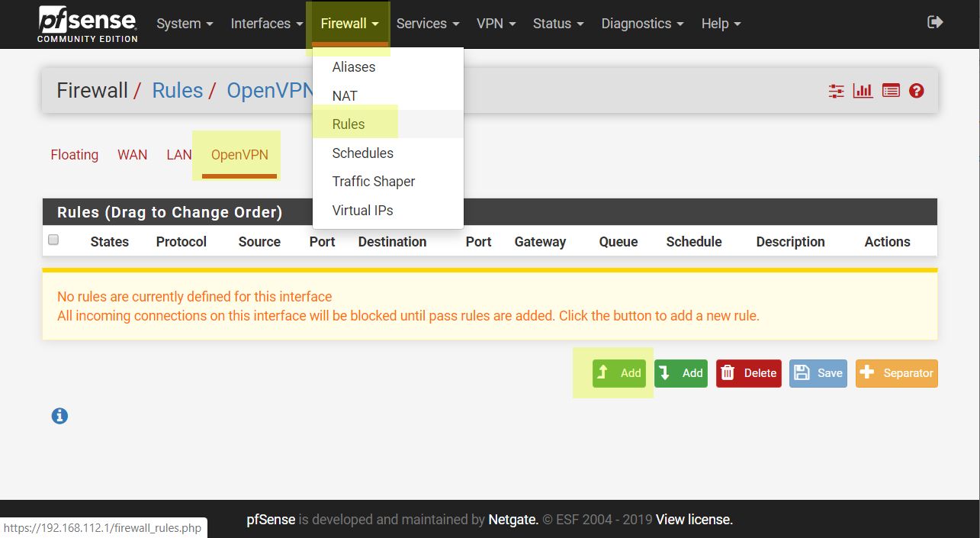Click the Description column header
This screenshot has height=538, width=980.
[791, 242]
